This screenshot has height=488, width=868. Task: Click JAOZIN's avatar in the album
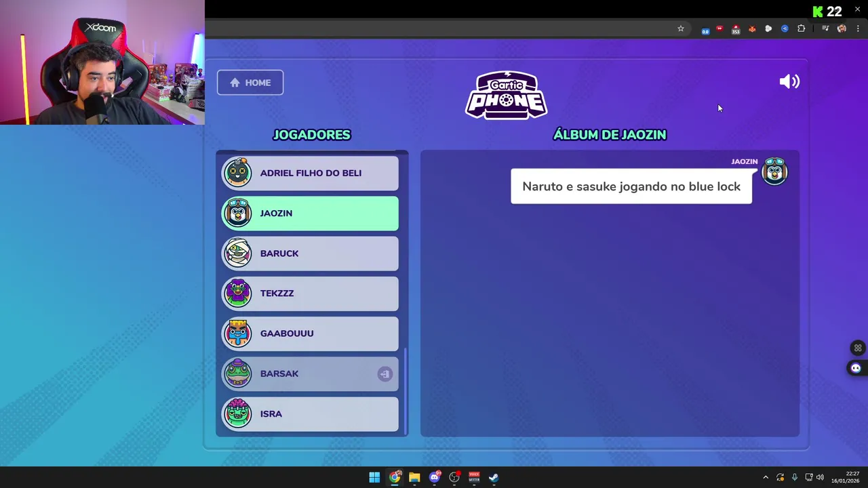774,171
